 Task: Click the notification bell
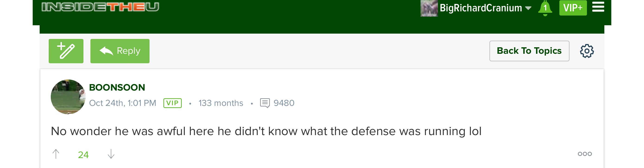tap(545, 8)
